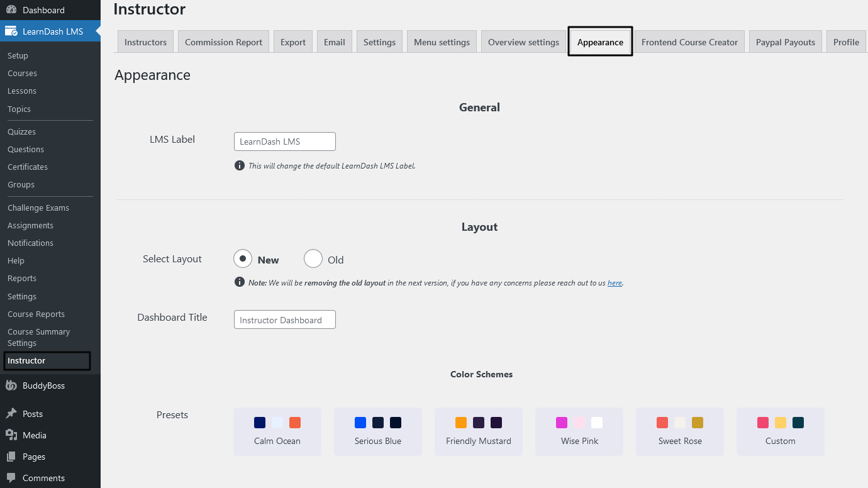The height and width of the screenshot is (488, 868).
Task: Follow the 'here' contact link
Action: tap(615, 283)
